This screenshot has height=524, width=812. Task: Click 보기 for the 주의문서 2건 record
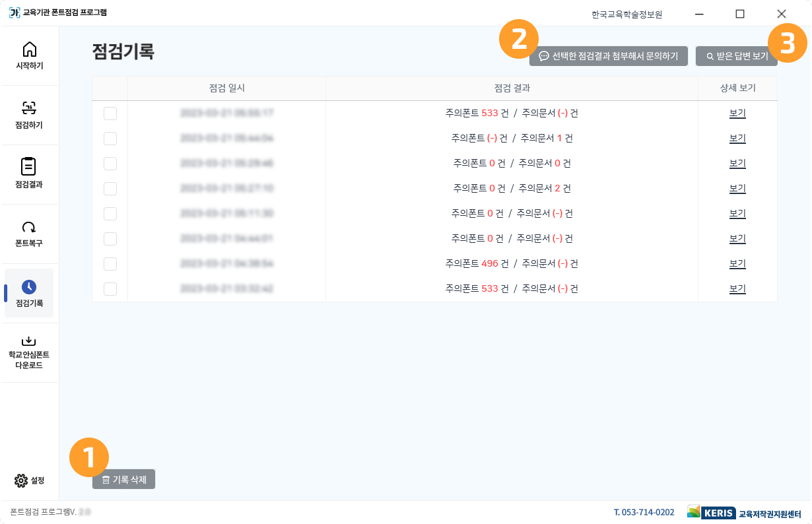(737, 188)
